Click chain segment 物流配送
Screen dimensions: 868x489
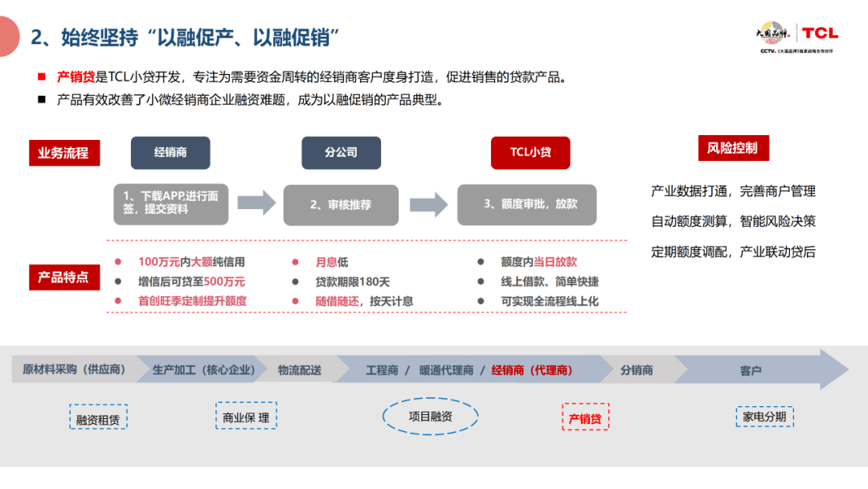pyautogui.click(x=300, y=370)
